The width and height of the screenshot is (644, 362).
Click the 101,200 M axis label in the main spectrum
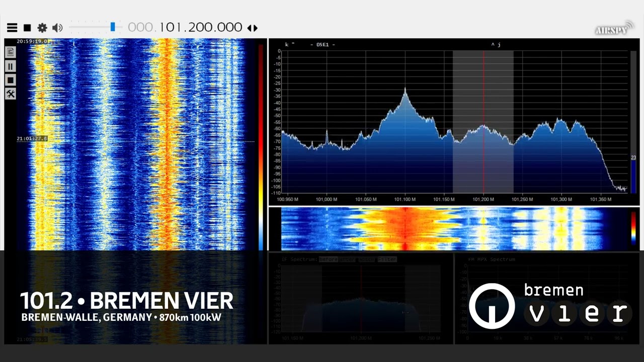[x=484, y=200]
